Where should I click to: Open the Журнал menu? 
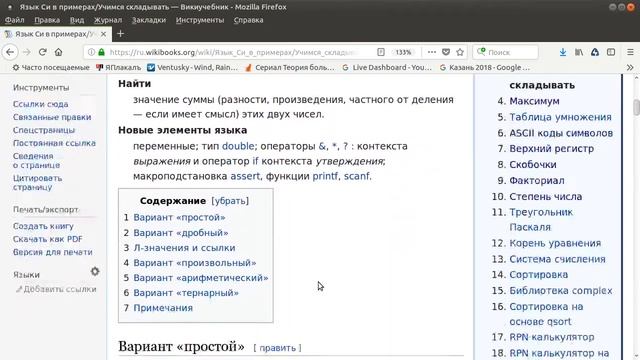(x=108, y=20)
